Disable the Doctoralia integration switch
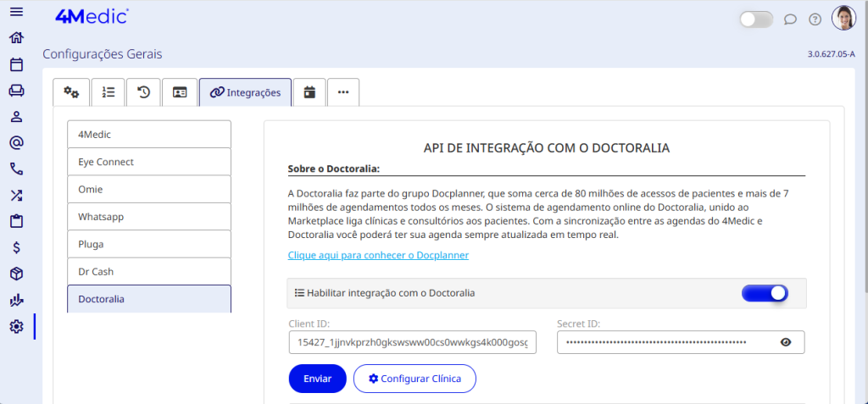The width and height of the screenshot is (868, 404). click(x=765, y=293)
